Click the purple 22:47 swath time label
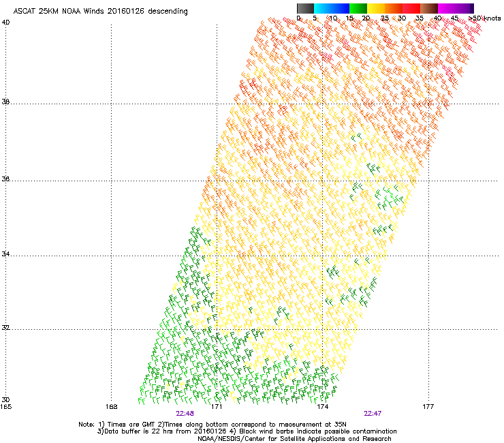This screenshot has width=504, height=443. [x=373, y=414]
